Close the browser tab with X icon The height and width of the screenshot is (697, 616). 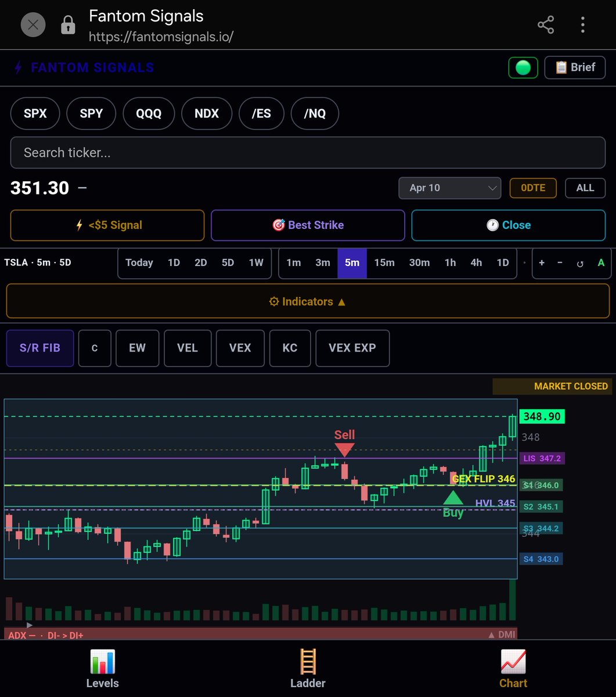(x=33, y=25)
